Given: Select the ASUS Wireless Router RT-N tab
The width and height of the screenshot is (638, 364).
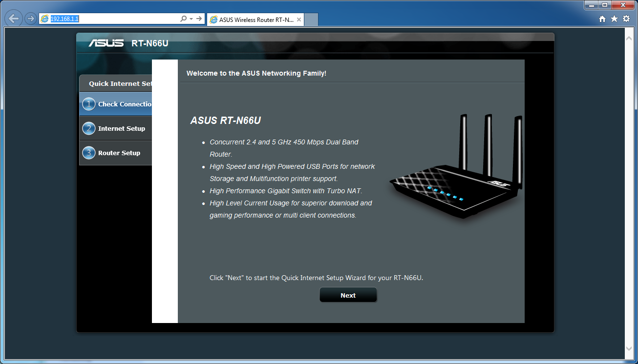Looking at the screenshot, I should (x=255, y=20).
